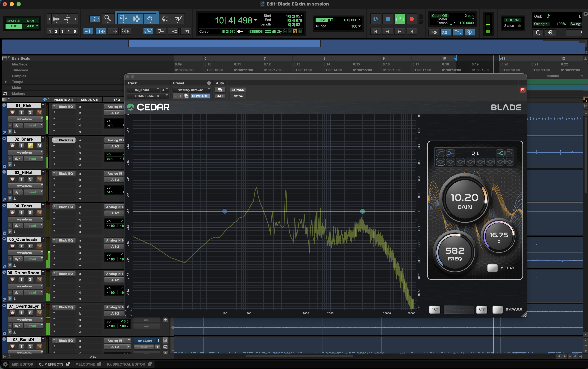Image resolution: width=588 pixels, height=369 pixels.
Task: Select the low-cut filter in Blade
Action: 441,153
